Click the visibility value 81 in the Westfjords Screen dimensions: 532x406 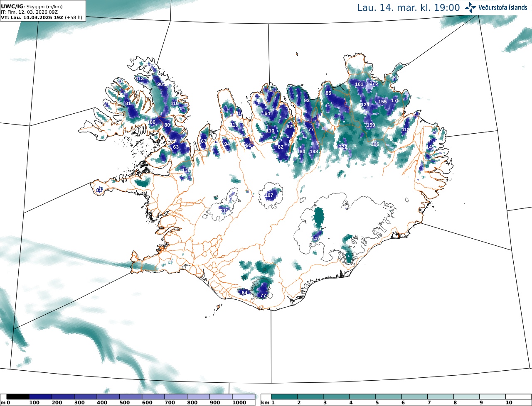[128, 103]
